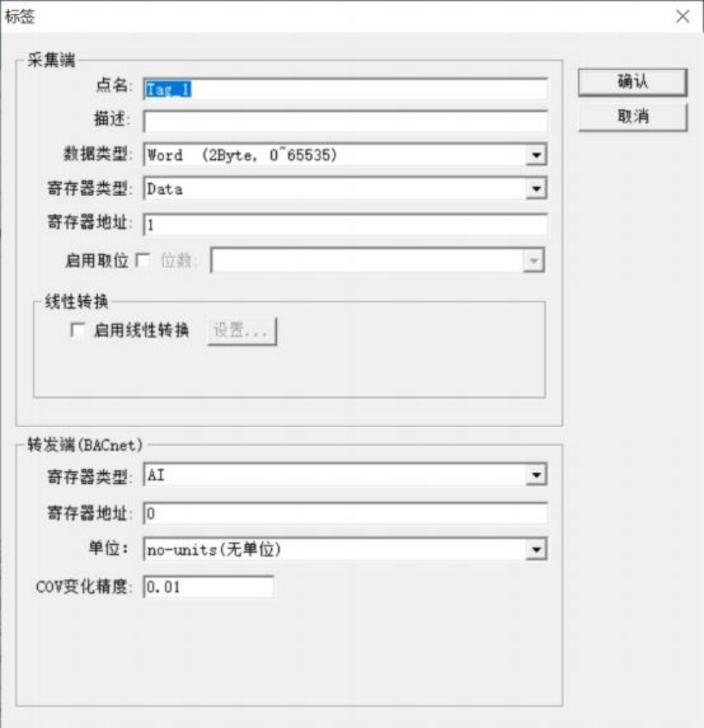Open the 数据类型 dropdown arrow
This screenshot has width=704, height=728.
(x=536, y=155)
